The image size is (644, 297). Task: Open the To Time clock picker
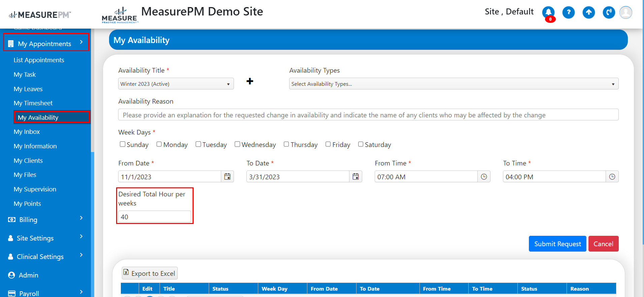pos(612,177)
